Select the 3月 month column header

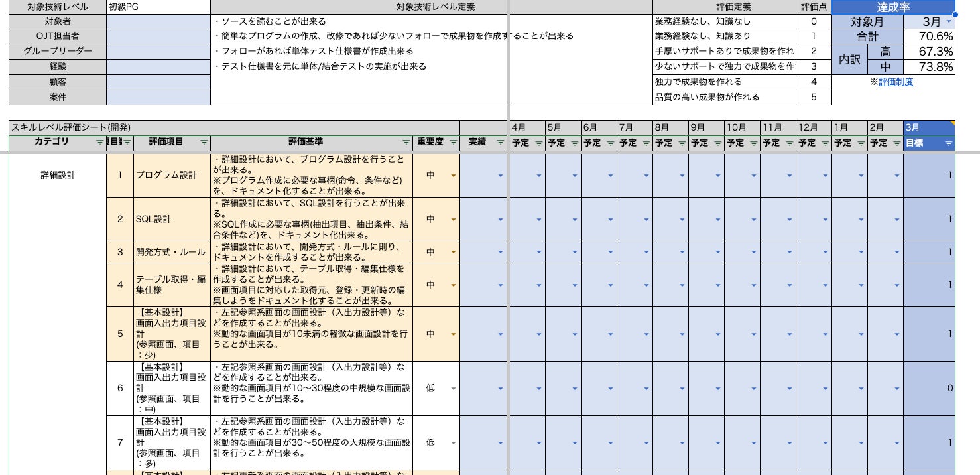pyautogui.click(x=930, y=127)
